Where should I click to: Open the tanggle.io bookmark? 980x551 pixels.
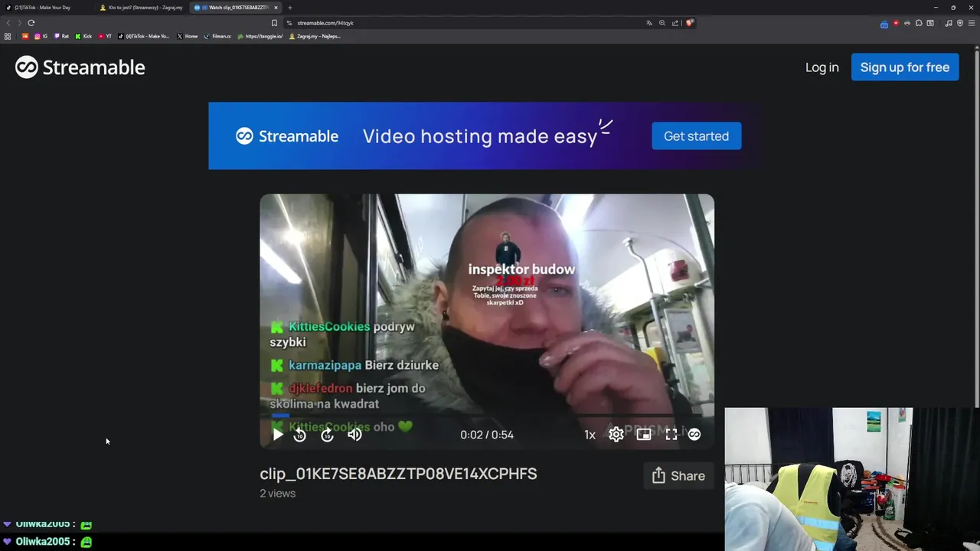pyautogui.click(x=260, y=36)
